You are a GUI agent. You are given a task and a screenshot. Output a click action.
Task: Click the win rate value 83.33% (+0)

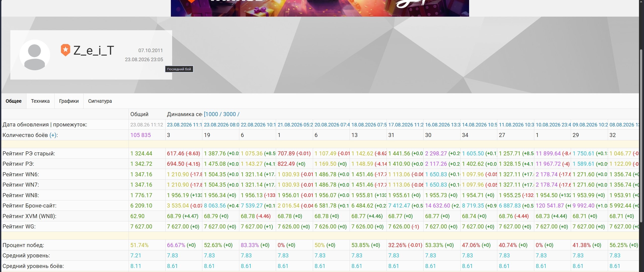click(255, 245)
